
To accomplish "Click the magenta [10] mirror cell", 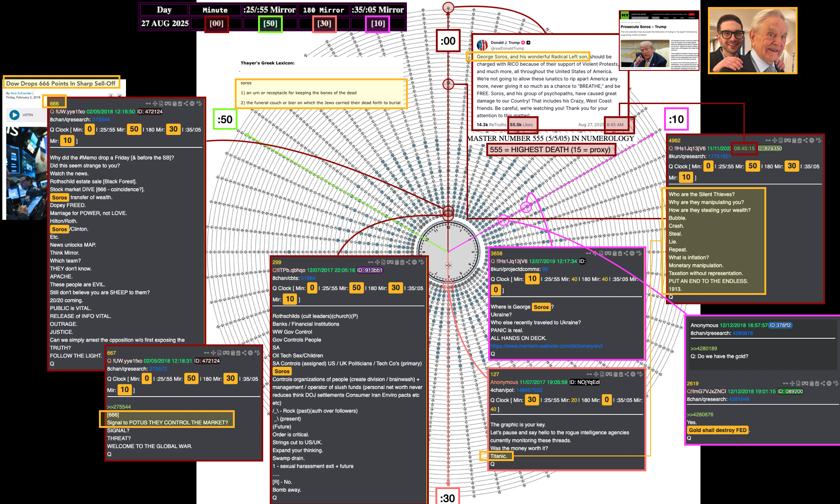I will tap(378, 24).
